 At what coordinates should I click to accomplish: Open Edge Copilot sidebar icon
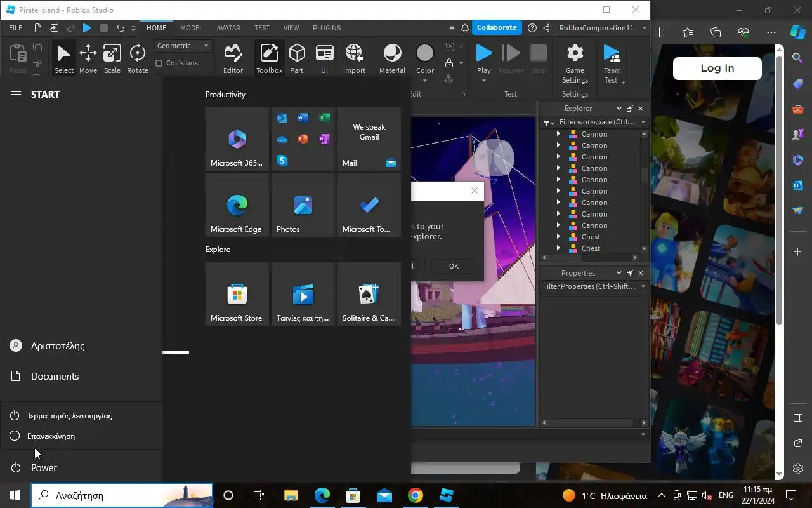797,32
